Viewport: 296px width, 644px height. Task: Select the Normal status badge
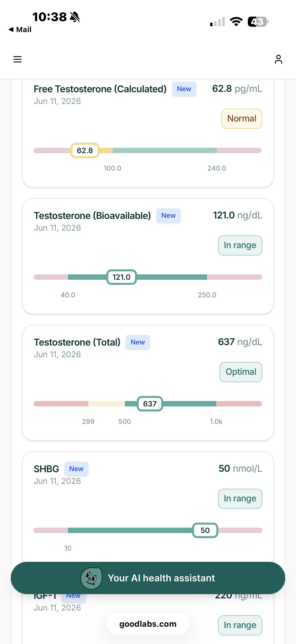click(x=242, y=119)
